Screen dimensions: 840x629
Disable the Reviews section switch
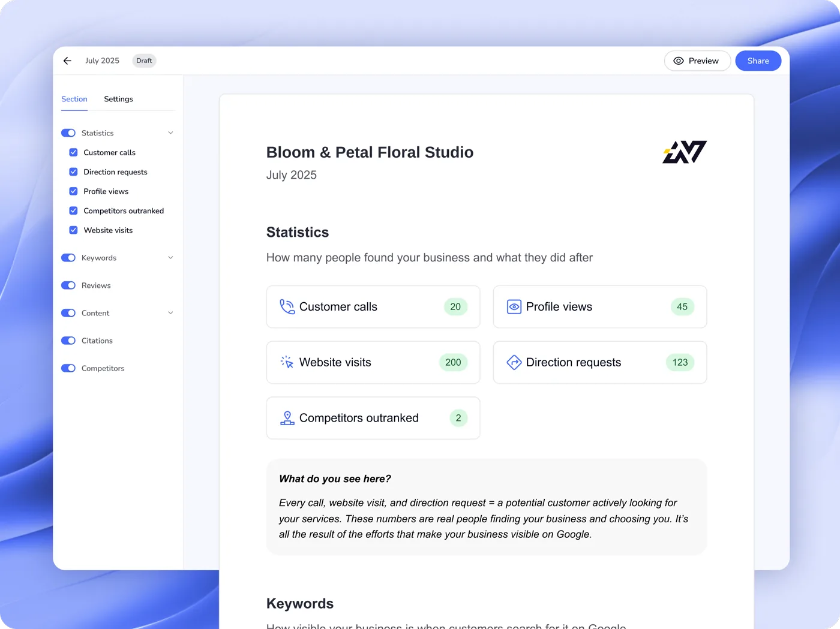point(68,285)
